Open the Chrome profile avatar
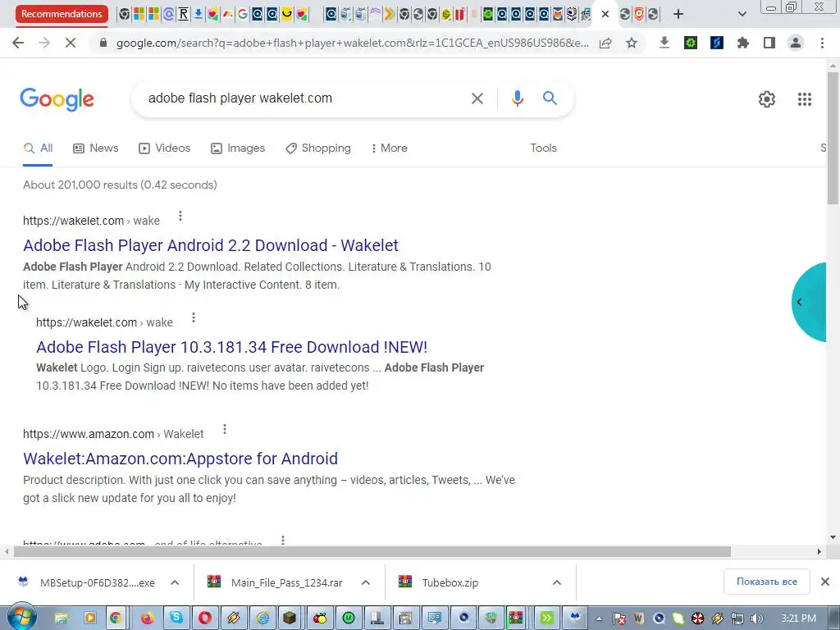Viewport: 840px width, 630px height. 796,43
